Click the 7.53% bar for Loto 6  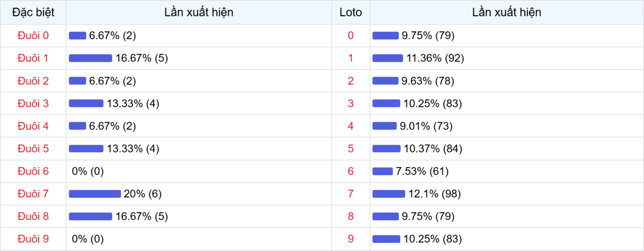383,171
